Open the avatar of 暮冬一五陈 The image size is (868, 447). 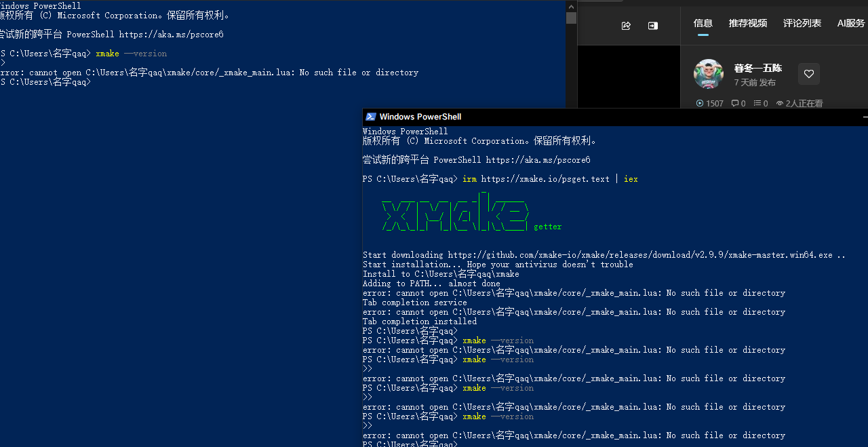709,74
